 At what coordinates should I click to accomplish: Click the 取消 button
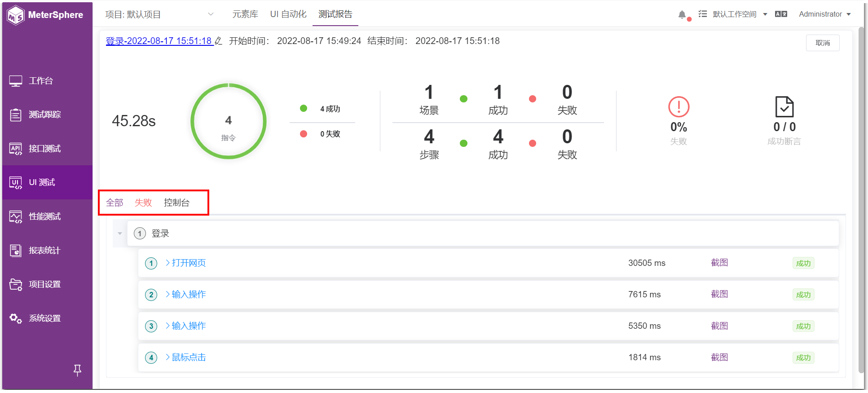click(823, 43)
